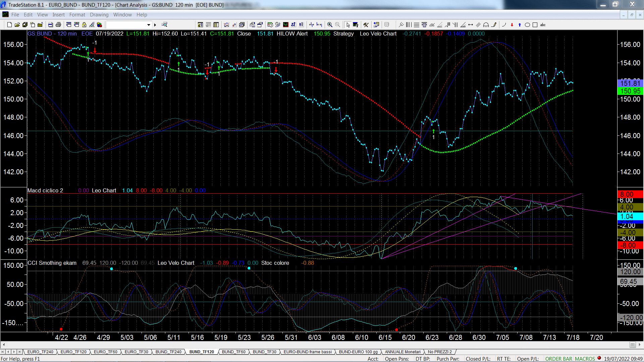Image resolution: width=644 pixels, height=362 pixels.
Task: Open the File menu
Action: coord(15,15)
